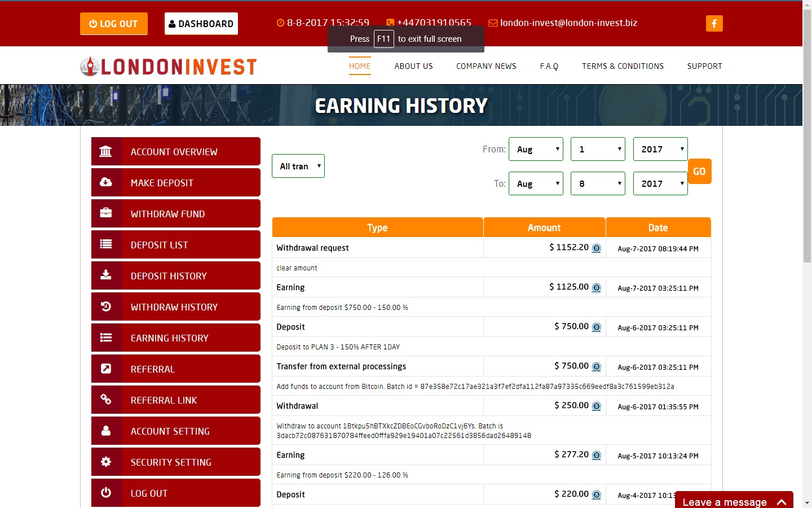Open the All transactions type dropdown
812x508 pixels.
coord(298,166)
